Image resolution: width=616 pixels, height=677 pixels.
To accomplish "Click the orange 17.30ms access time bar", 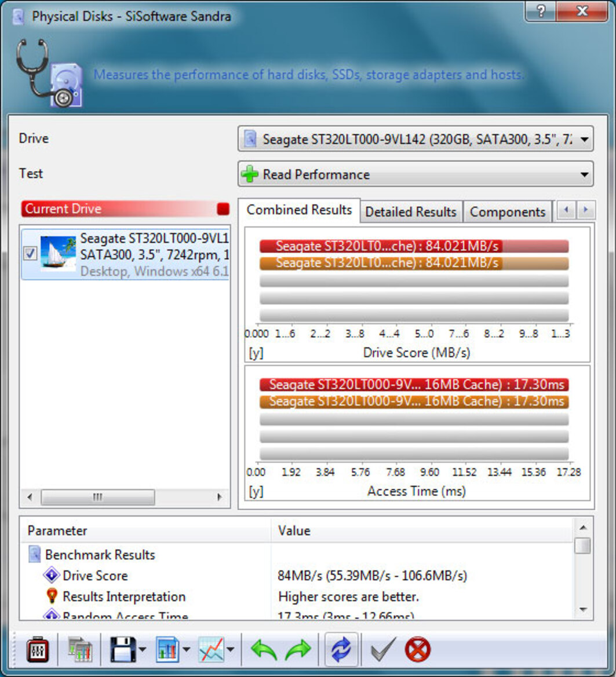I will [x=414, y=401].
